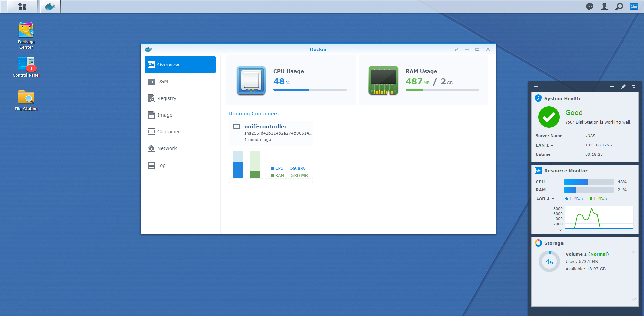
Task: Open the Container section in Docker
Action: tap(180, 132)
